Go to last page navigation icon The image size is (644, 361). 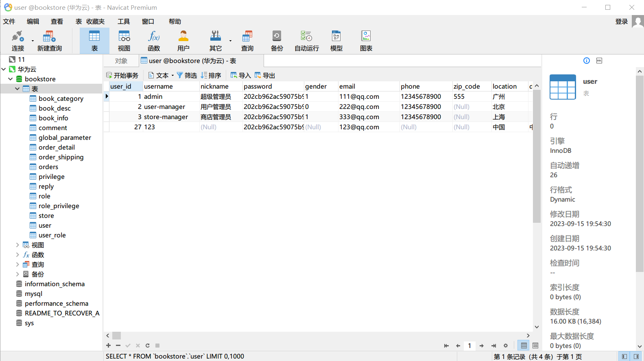click(493, 346)
